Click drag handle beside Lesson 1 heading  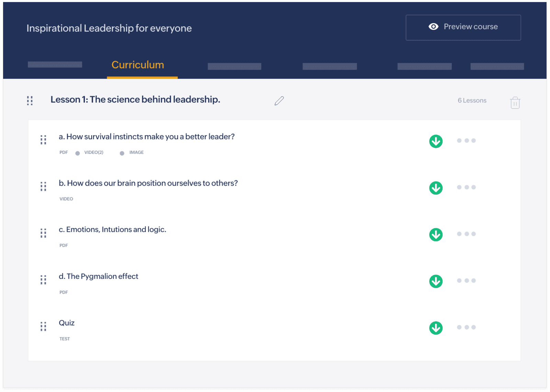pyautogui.click(x=30, y=100)
